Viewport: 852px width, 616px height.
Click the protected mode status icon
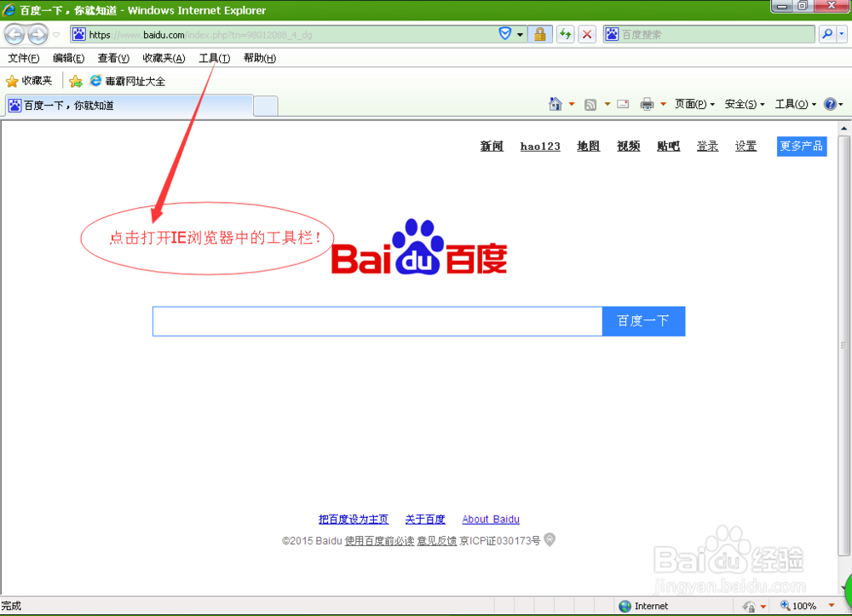(x=749, y=607)
